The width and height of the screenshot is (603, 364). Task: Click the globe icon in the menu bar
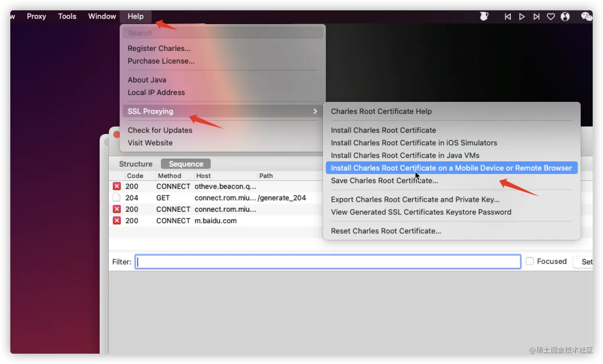click(565, 17)
